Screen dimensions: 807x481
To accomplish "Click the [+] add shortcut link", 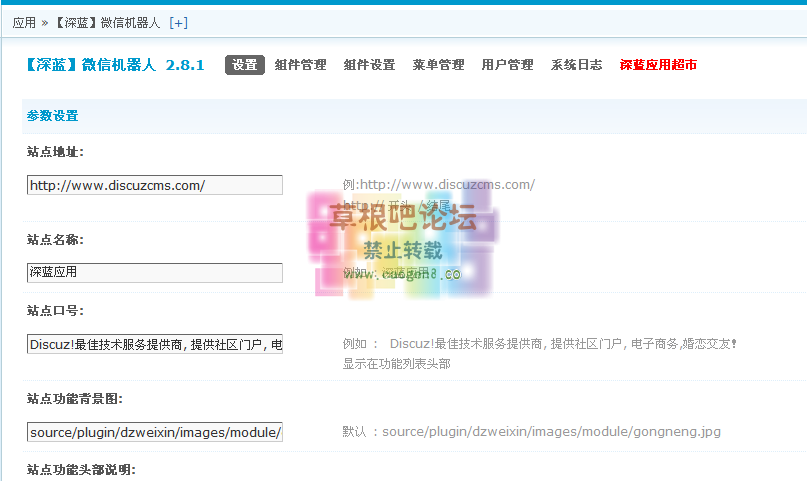I will [x=179, y=23].
